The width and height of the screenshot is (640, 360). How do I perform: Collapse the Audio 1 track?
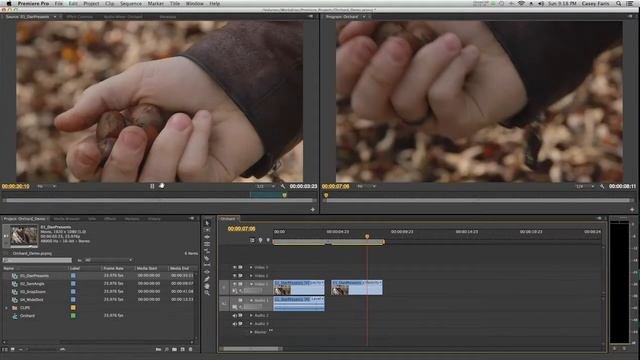coord(251,300)
